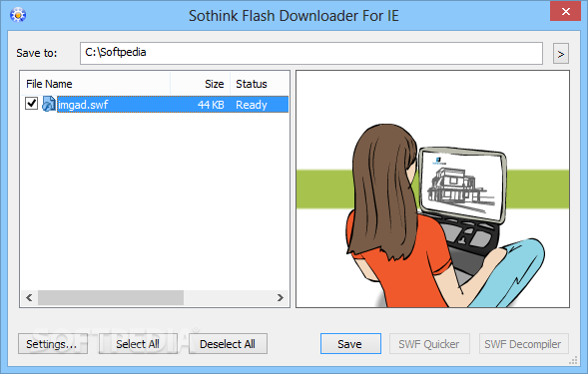Image resolution: width=588 pixels, height=374 pixels.
Task: Sort list by Status column header
Action: coord(260,84)
